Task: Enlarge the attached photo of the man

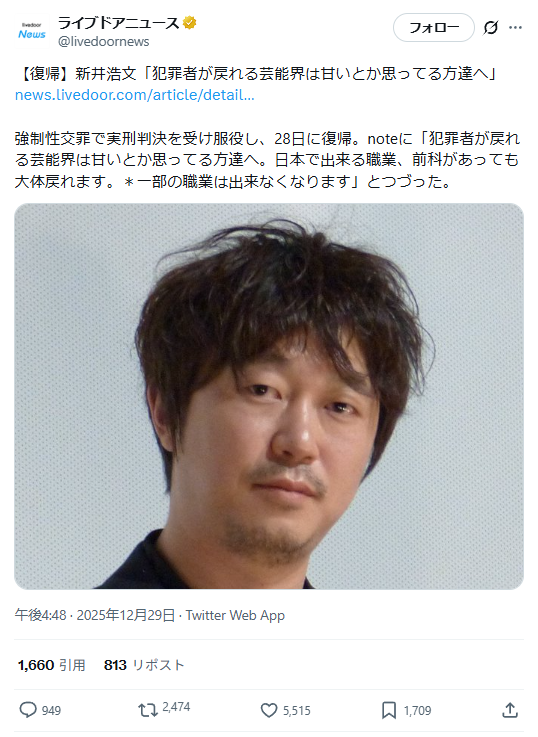Action: coord(269,396)
